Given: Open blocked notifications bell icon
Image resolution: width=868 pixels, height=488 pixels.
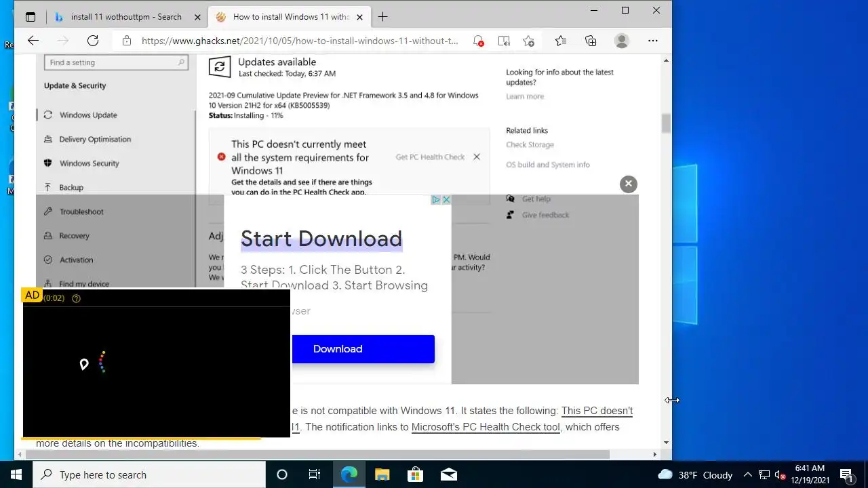Looking at the screenshot, I should tap(478, 41).
